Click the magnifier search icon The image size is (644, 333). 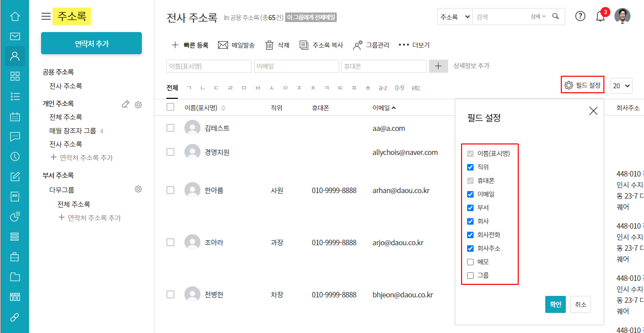pyautogui.click(x=555, y=17)
